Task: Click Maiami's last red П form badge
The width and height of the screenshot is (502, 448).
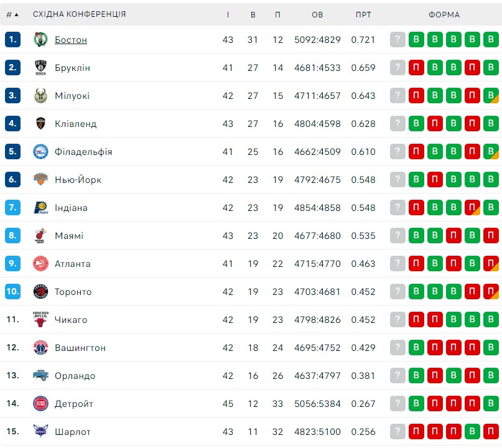Action: [491, 235]
